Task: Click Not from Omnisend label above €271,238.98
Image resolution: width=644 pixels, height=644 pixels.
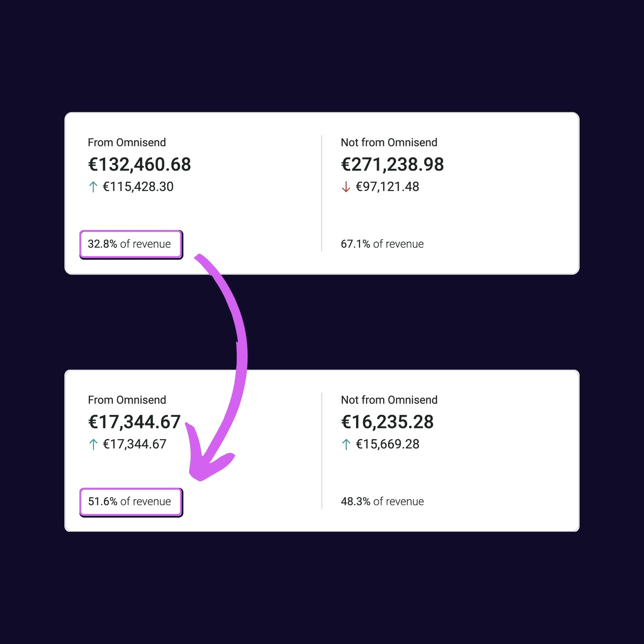Action: (x=389, y=143)
